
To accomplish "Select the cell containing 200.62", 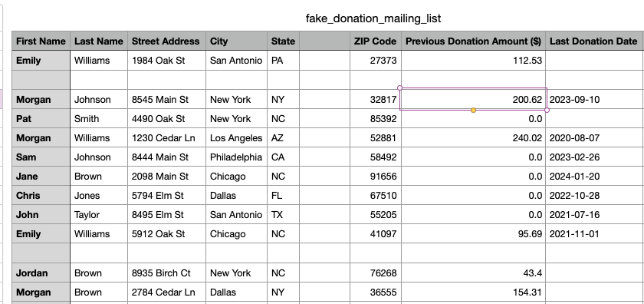I will pyautogui.click(x=474, y=99).
